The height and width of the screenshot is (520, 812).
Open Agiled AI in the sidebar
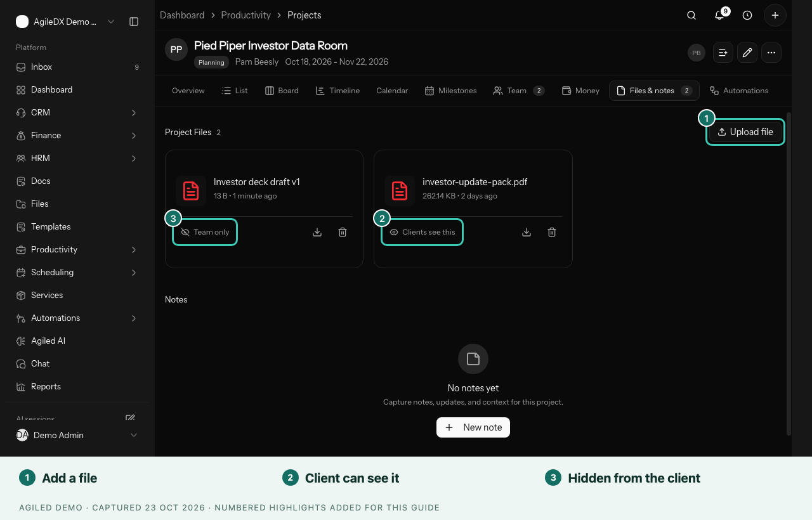[x=77, y=341]
